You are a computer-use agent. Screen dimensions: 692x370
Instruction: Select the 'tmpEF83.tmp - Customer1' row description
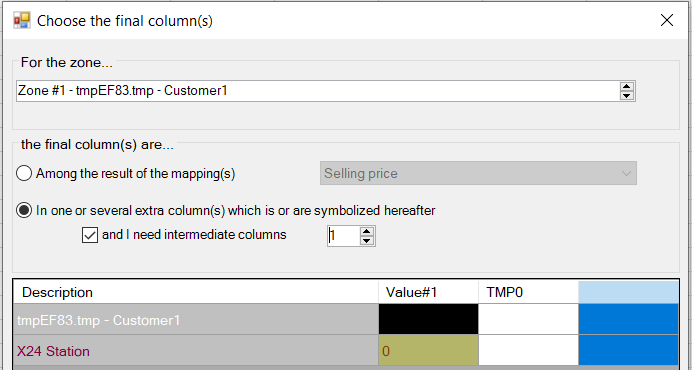pyautogui.click(x=196, y=319)
